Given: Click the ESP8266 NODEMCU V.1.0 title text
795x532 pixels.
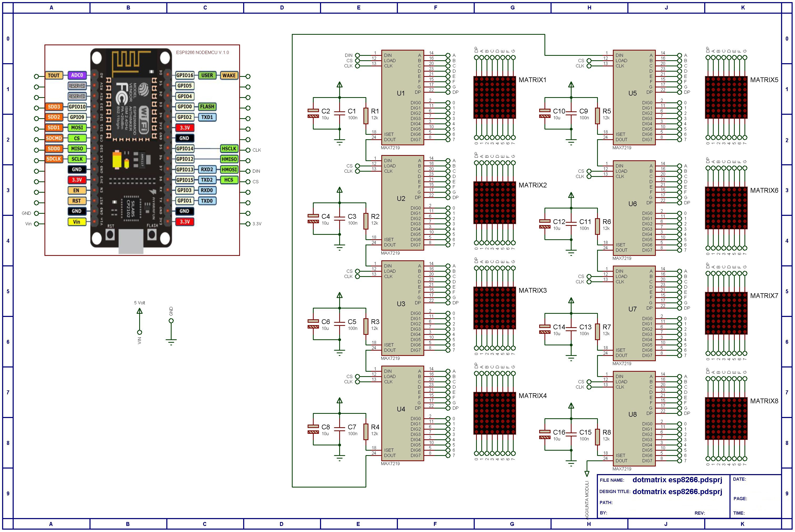Looking at the screenshot, I should click(x=202, y=52).
